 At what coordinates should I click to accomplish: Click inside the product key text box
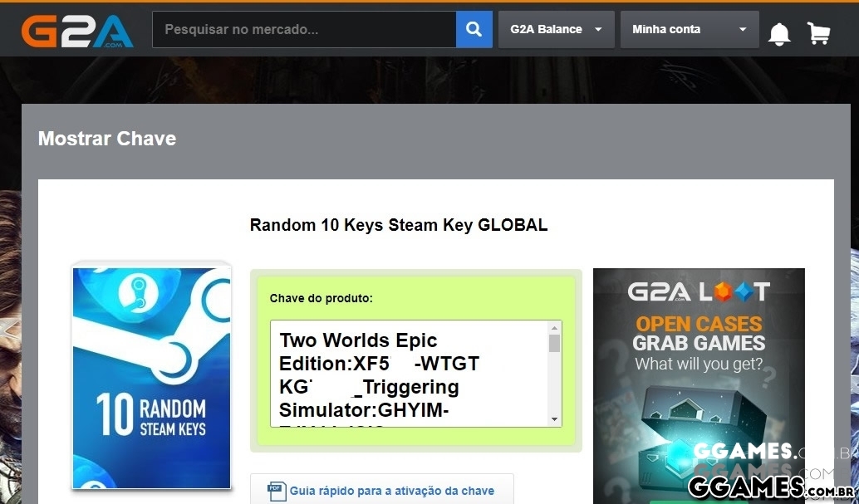pyautogui.click(x=410, y=374)
